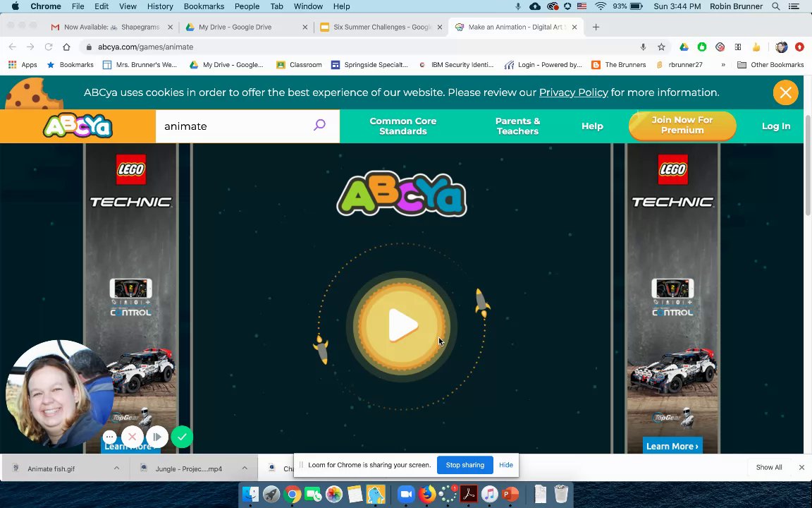
Task: Click the home icon in Chrome toolbar
Action: coord(66,47)
